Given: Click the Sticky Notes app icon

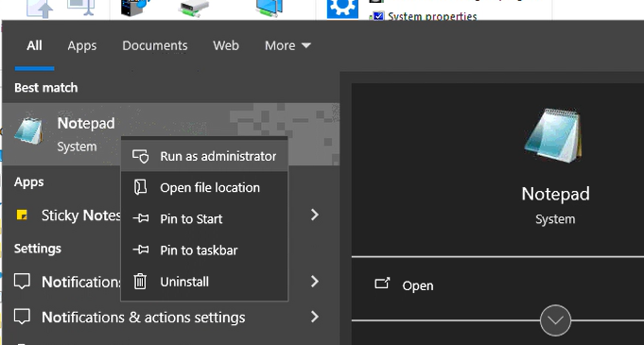Looking at the screenshot, I should pyautogui.click(x=22, y=215).
